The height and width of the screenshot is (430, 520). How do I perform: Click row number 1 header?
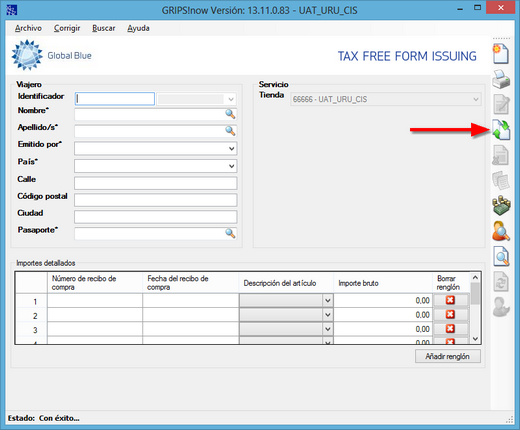click(x=32, y=301)
